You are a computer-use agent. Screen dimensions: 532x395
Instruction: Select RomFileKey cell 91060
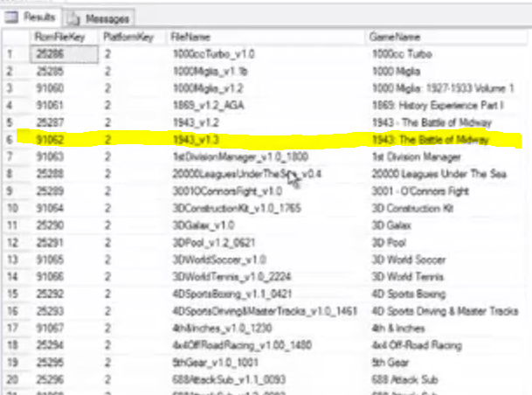pyautogui.click(x=50, y=88)
